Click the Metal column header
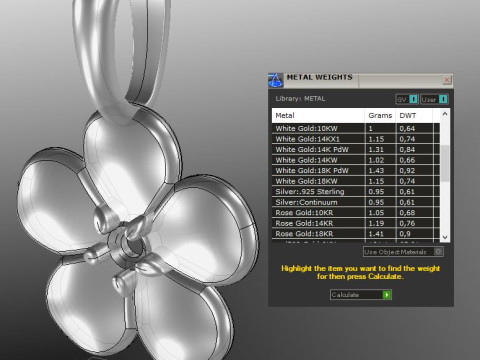This screenshot has height=360, width=480. (318, 116)
